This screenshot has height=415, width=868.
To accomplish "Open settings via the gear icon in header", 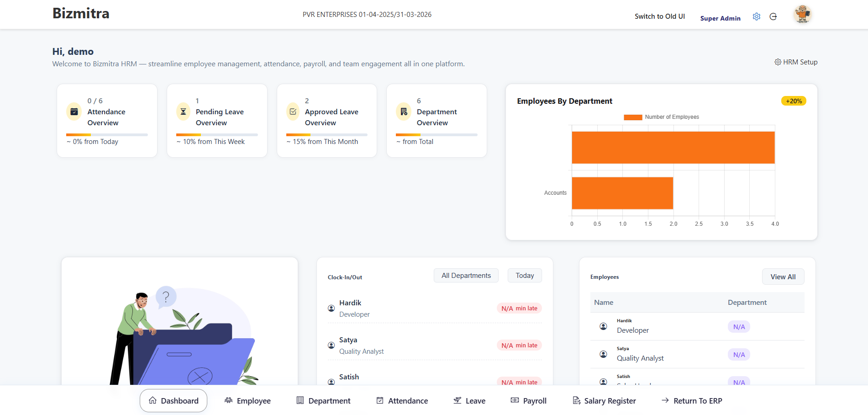I will pyautogui.click(x=756, y=16).
